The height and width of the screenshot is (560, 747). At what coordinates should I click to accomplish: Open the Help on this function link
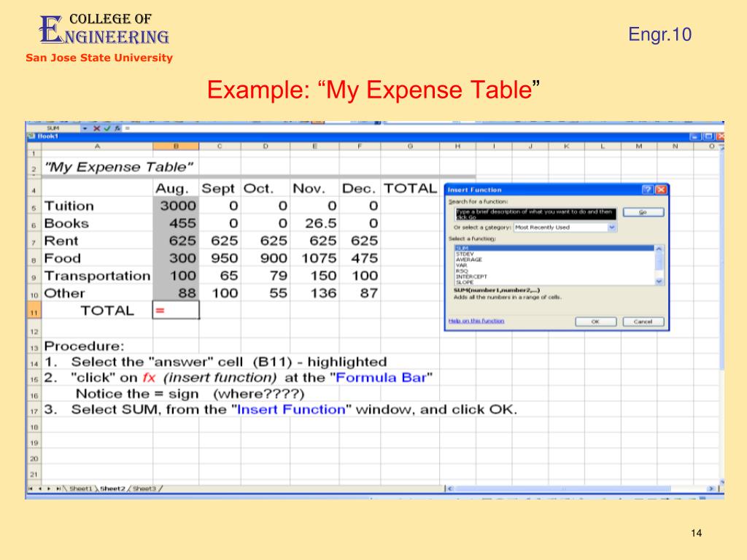(x=476, y=321)
